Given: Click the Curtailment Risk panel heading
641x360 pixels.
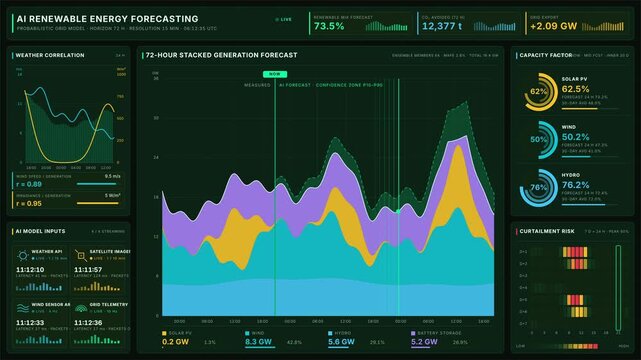Looking at the screenshot, I should pos(547,231).
